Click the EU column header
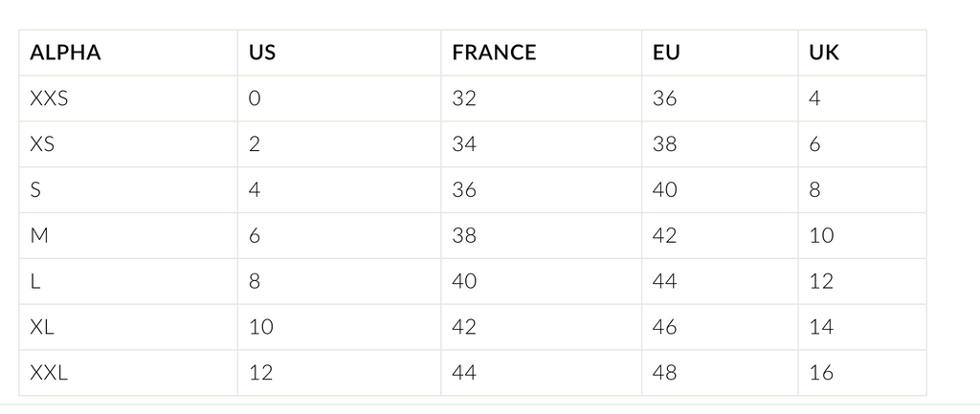This screenshot has width=980, height=414. pyautogui.click(x=720, y=53)
